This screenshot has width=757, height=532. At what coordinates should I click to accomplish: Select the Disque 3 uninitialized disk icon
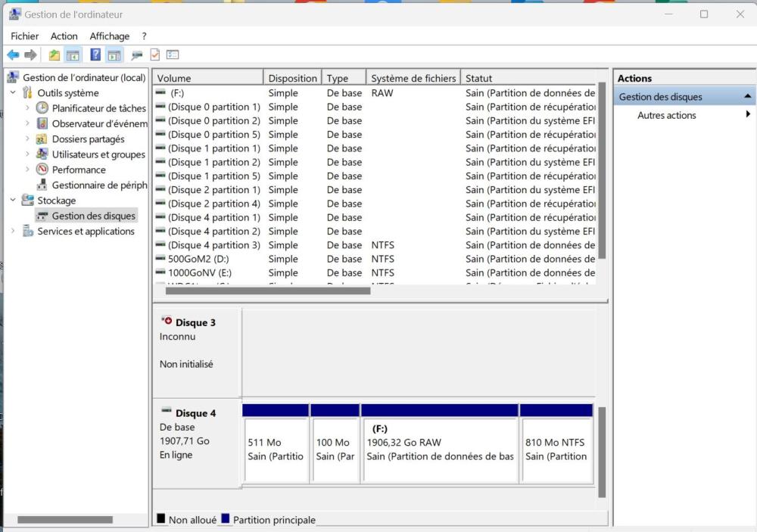click(x=167, y=322)
